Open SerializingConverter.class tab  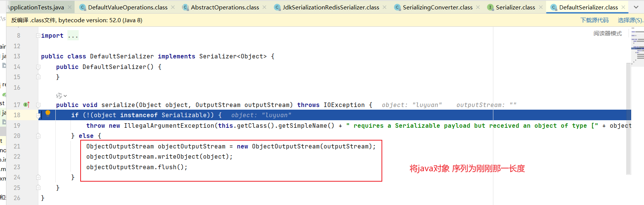438,7
